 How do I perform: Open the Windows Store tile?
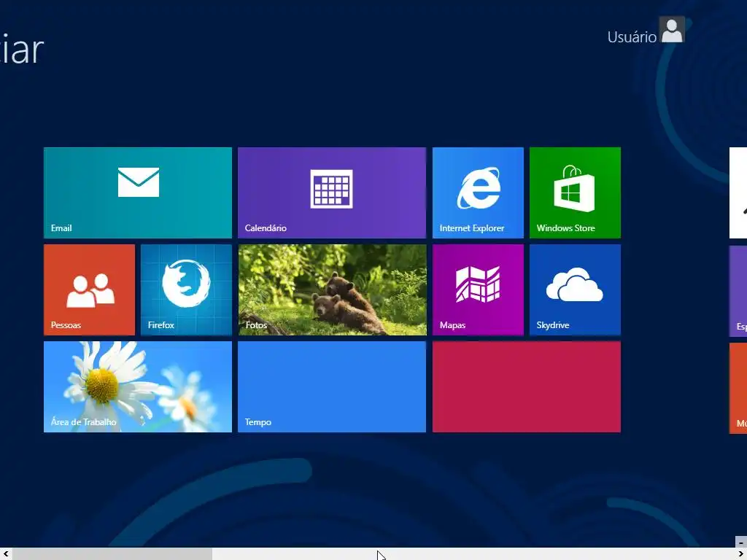coord(575,192)
